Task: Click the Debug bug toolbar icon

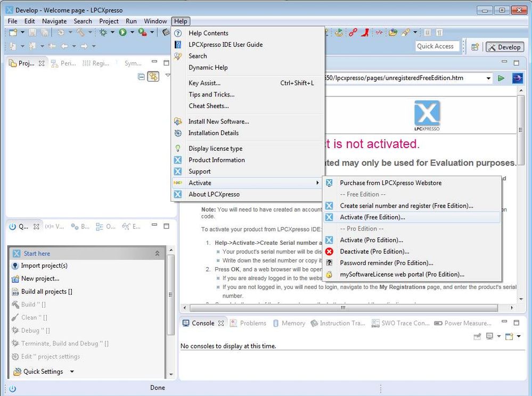Action: point(103,32)
